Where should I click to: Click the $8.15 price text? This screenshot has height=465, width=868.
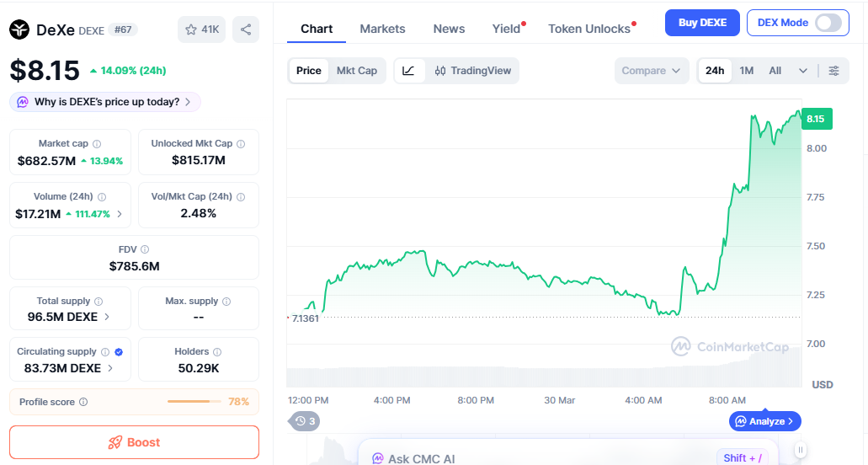click(x=45, y=71)
